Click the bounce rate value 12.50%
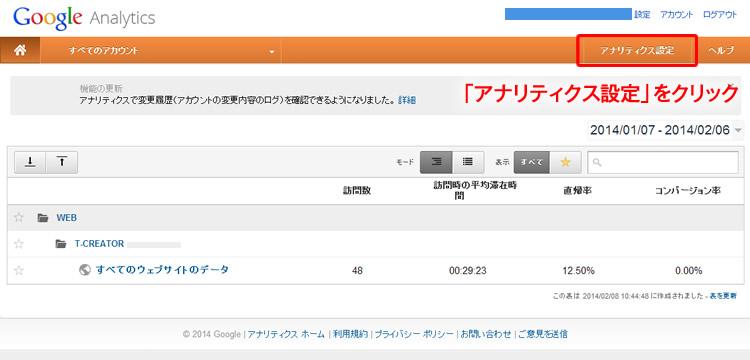This screenshot has height=360, width=750. click(x=578, y=271)
